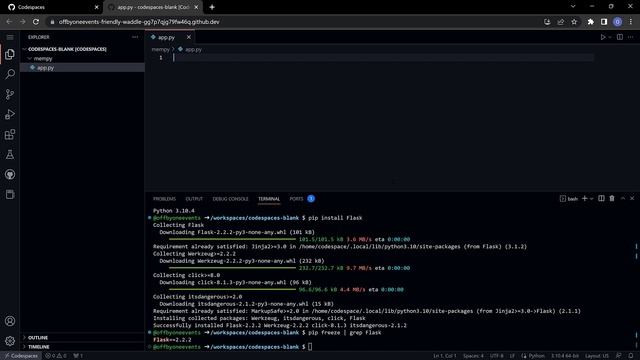The image size is (640, 360).
Task: Open the hamburger application menu
Action: tap(10, 37)
